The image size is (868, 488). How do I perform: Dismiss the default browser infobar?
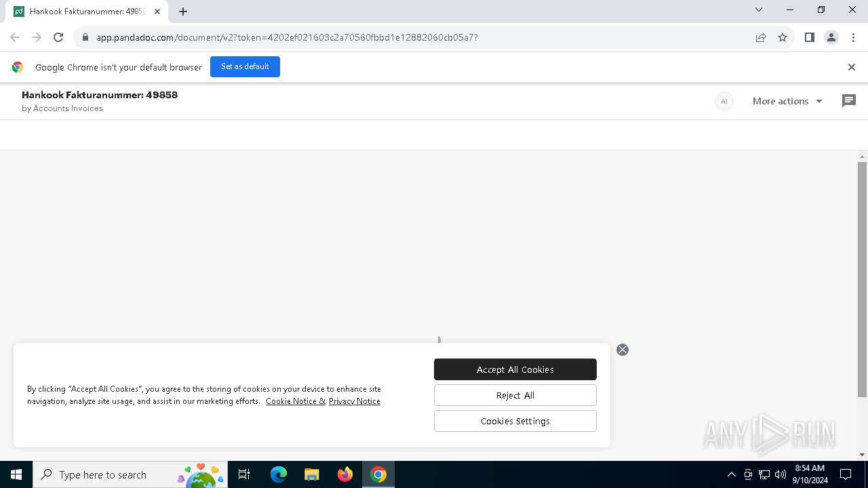(852, 67)
